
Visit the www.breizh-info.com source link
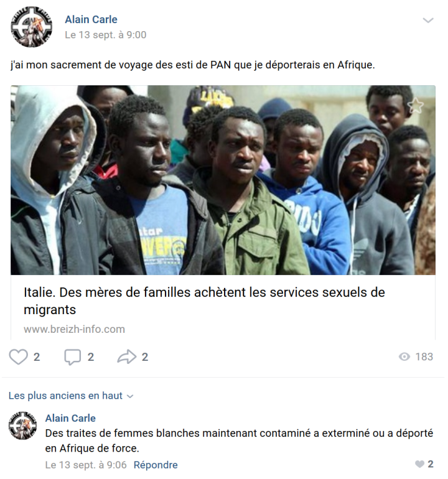click(74, 329)
